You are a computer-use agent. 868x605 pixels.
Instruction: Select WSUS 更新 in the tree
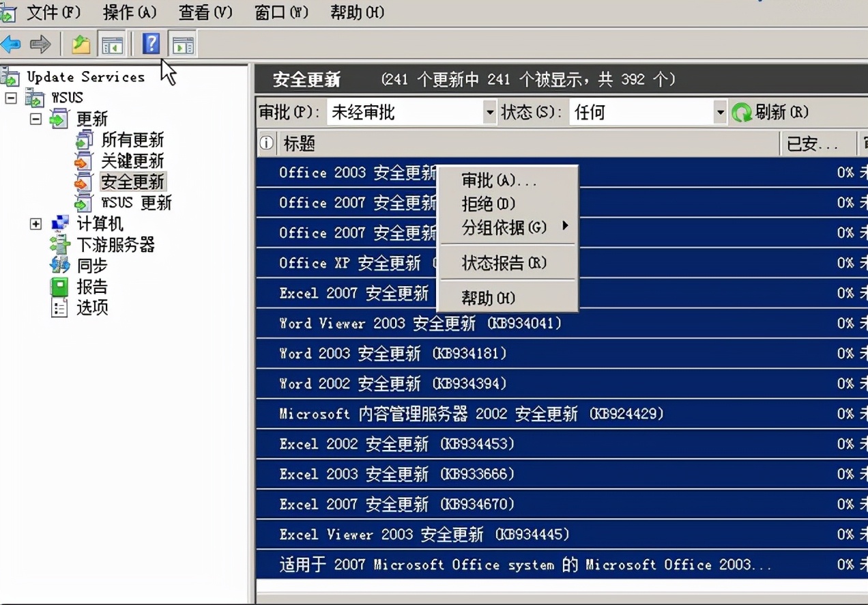point(136,203)
